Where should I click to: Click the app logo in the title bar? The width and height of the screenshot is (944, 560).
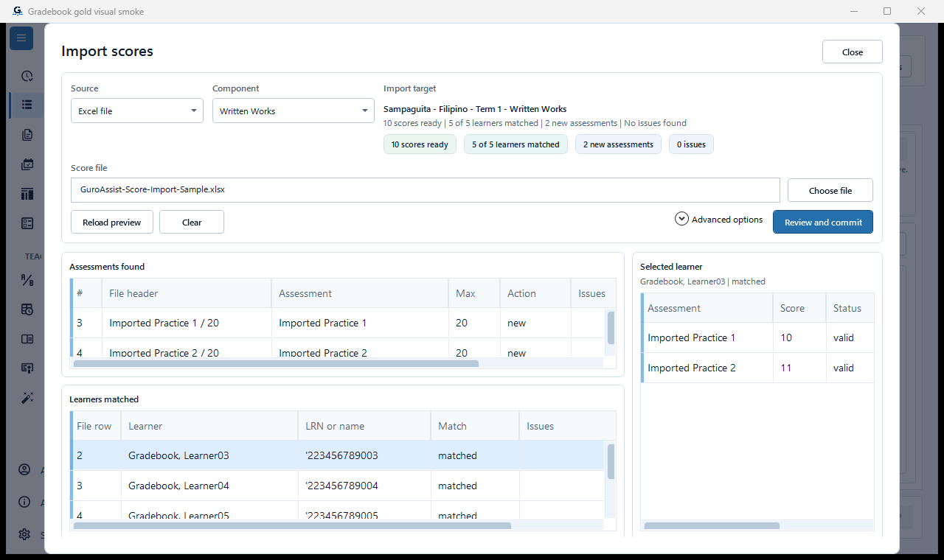(18, 11)
